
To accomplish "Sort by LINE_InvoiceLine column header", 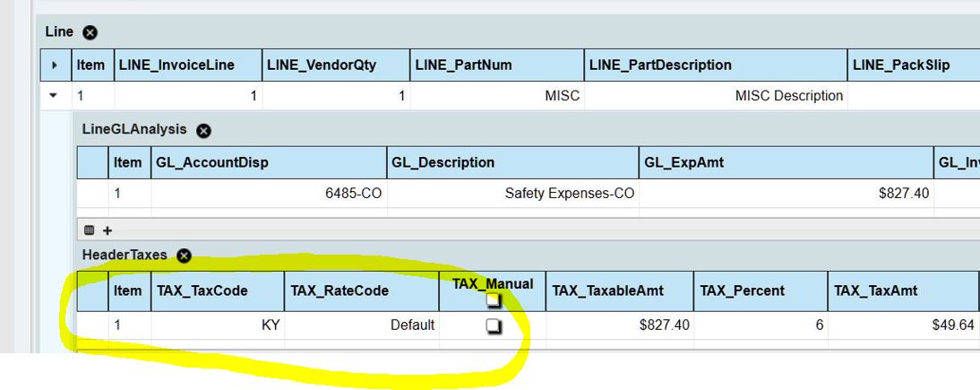I will [x=188, y=65].
